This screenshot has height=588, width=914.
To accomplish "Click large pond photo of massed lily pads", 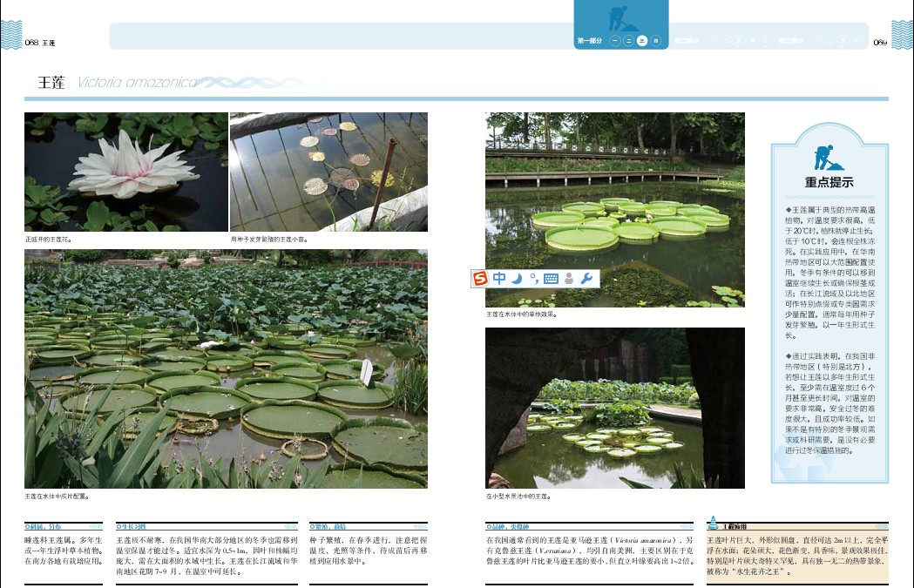I will 226,368.
